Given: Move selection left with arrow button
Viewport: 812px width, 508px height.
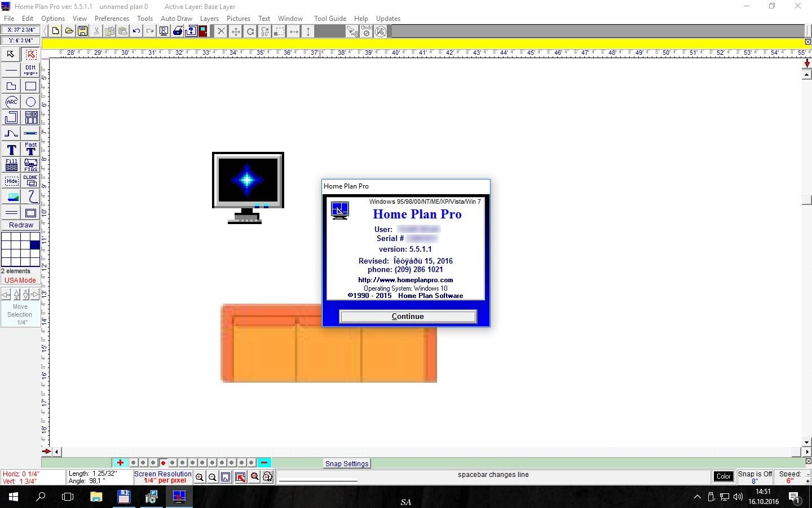Looking at the screenshot, I should tap(6, 295).
